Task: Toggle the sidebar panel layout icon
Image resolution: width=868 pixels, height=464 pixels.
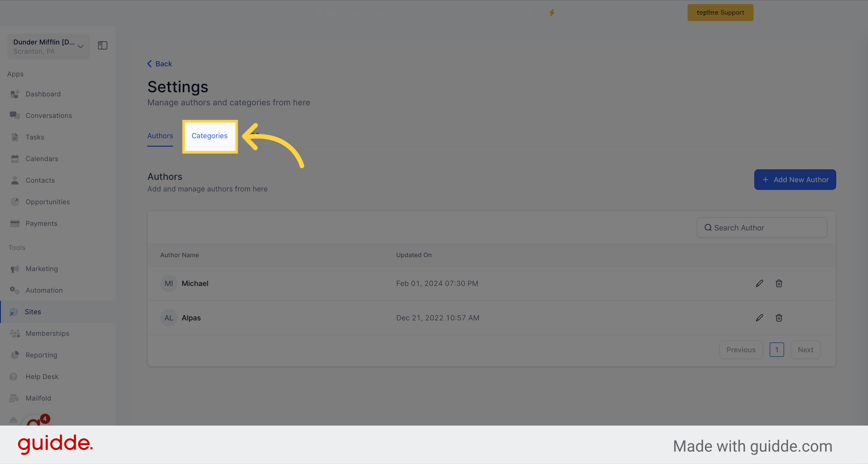Action: coord(102,45)
